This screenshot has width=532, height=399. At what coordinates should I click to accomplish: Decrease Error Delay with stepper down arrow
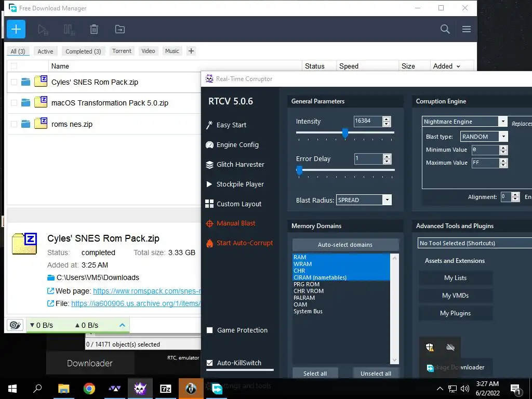point(387,162)
